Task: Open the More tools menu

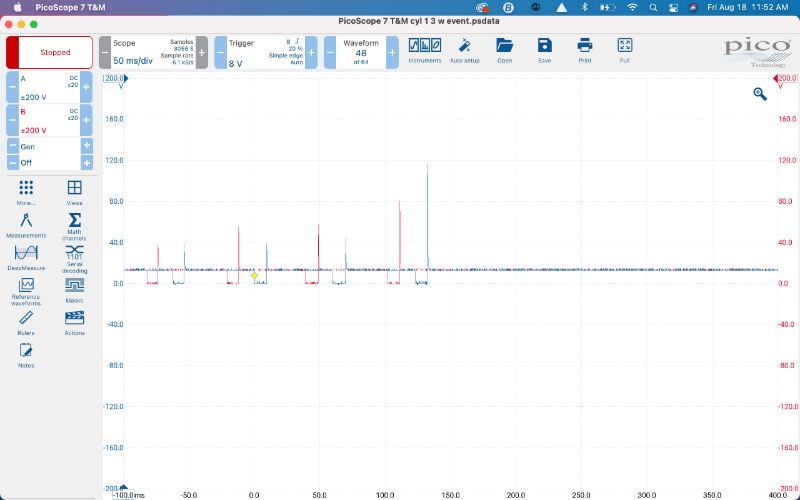Action: 26,190
